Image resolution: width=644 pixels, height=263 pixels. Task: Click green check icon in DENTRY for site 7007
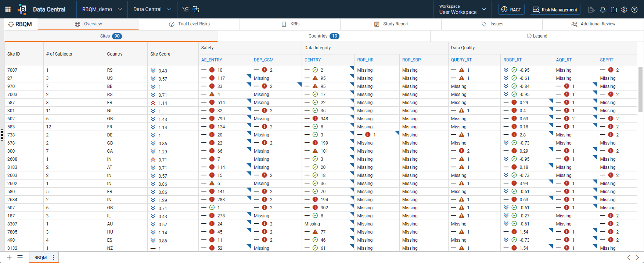coord(315,70)
